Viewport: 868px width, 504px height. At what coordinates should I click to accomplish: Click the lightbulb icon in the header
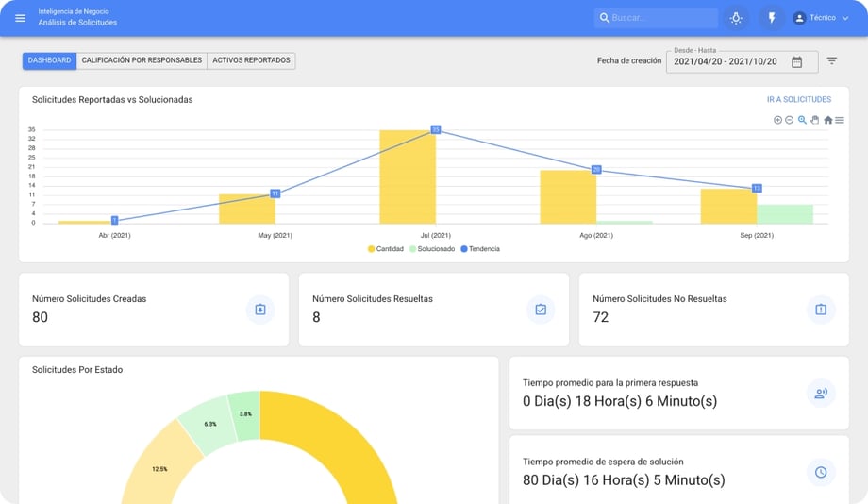point(736,18)
